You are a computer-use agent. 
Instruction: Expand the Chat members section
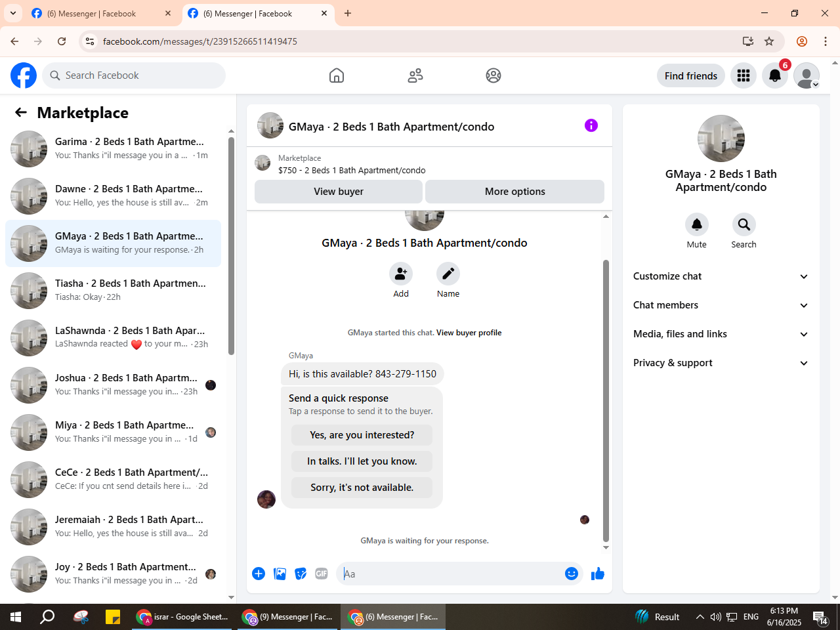(721, 305)
